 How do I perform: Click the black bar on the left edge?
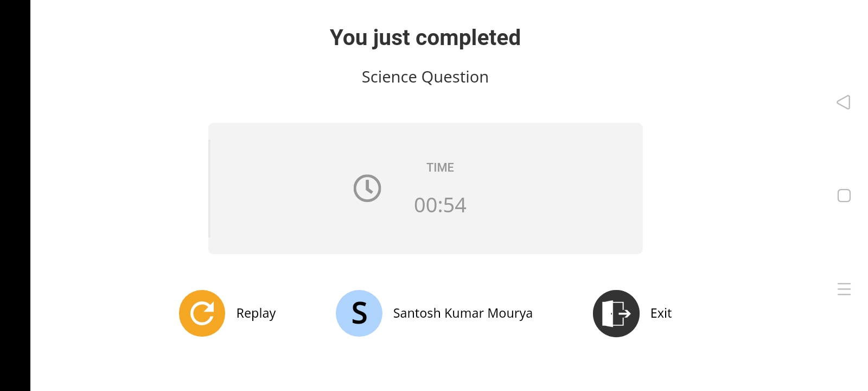coord(15,195)
